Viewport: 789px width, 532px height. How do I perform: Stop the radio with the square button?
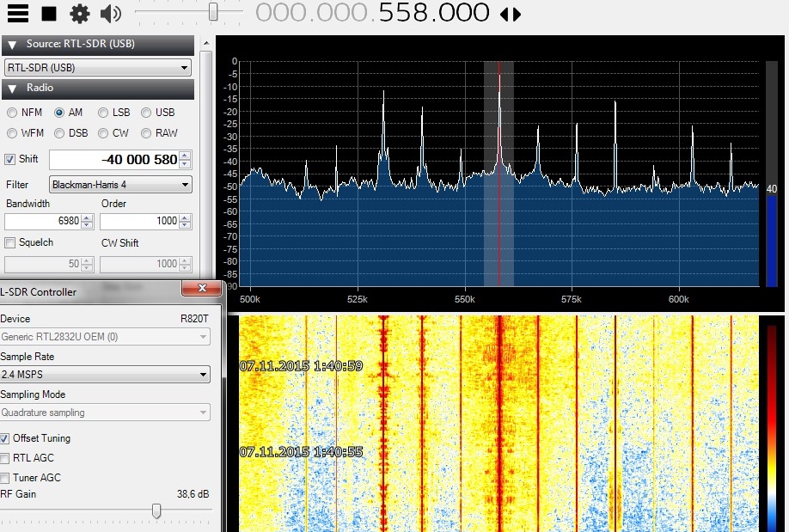49,14
